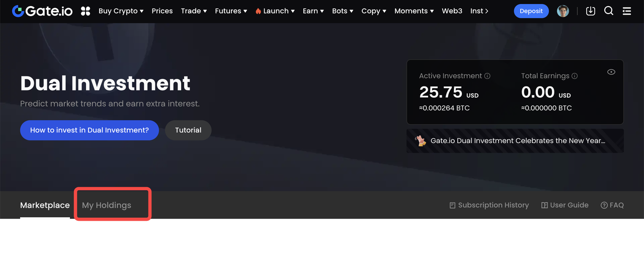Switch to the My Holdings tab
The height and width of the screenshot is (254, 644).
pos(107,205)
